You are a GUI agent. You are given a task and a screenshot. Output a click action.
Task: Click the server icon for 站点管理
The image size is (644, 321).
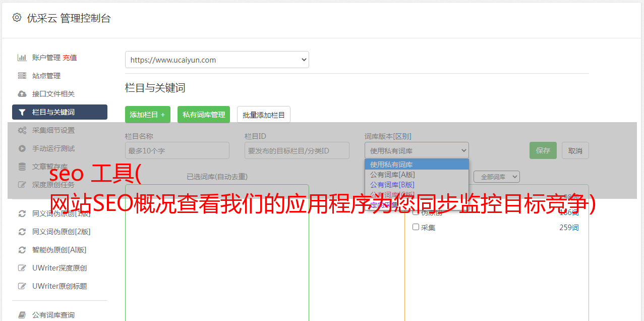22,76
